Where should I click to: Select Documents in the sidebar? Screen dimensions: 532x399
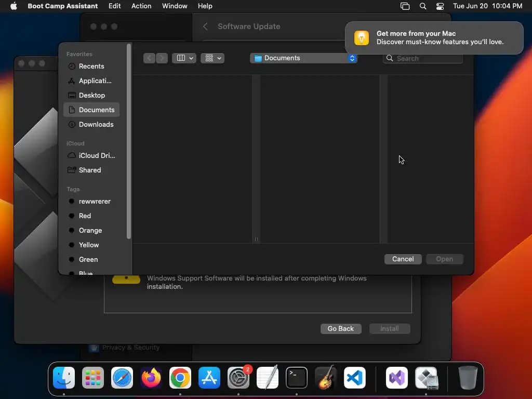pyautogui.click(x=91, y=110)
